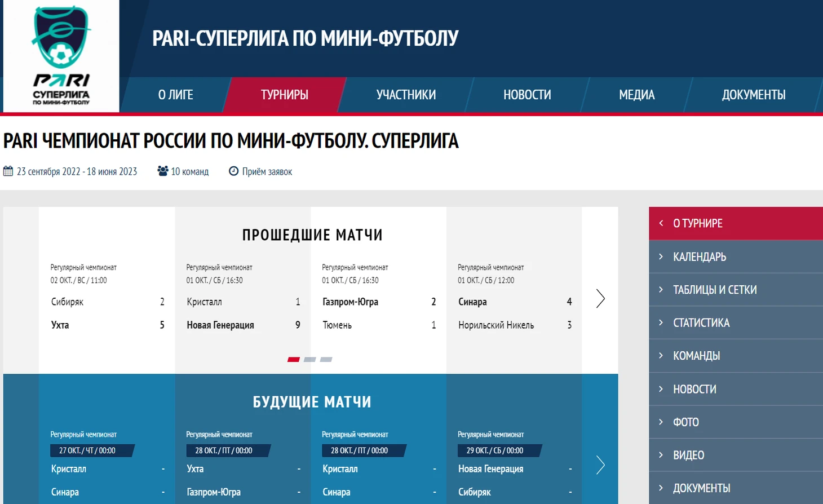Click 'Синара' in the past matches
This screenshot has width=823, height=504.
coord(472,302)
